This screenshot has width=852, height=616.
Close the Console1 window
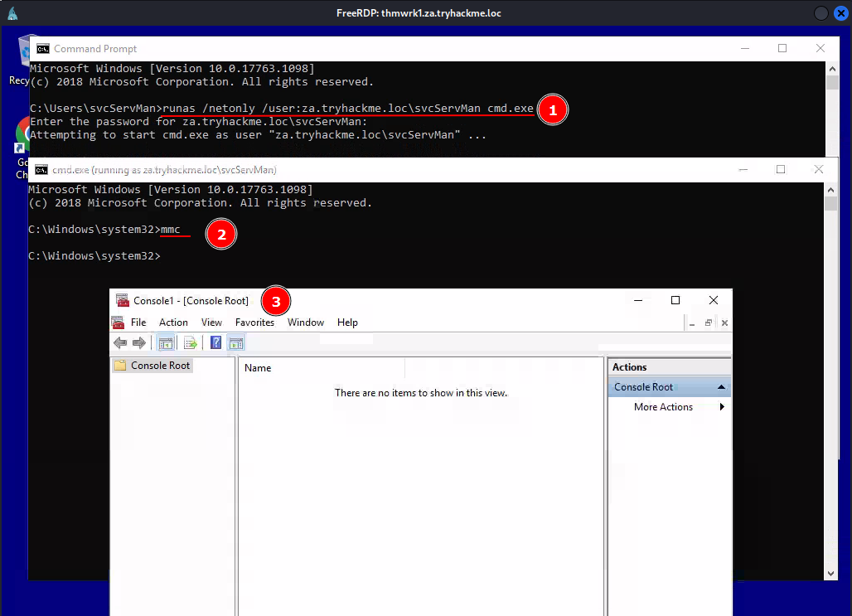tap(714, 300)
